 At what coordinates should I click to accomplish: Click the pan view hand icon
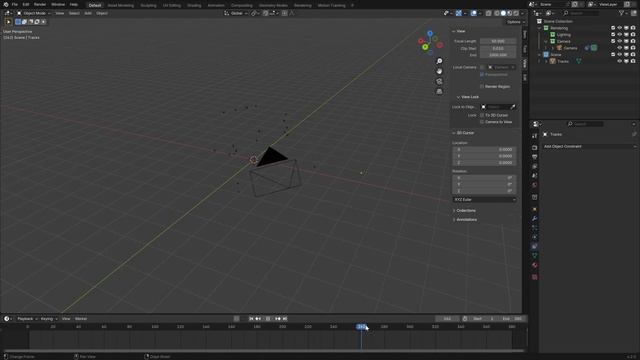439,71
